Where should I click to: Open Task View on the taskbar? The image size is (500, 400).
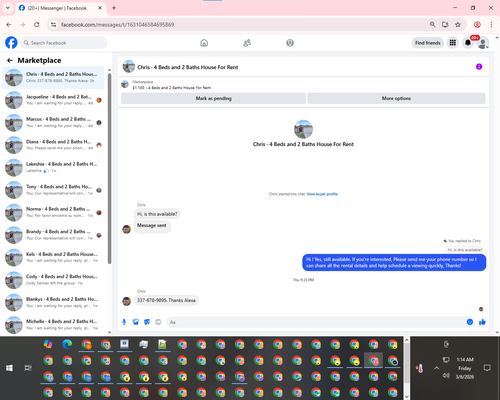pos(28,368)
